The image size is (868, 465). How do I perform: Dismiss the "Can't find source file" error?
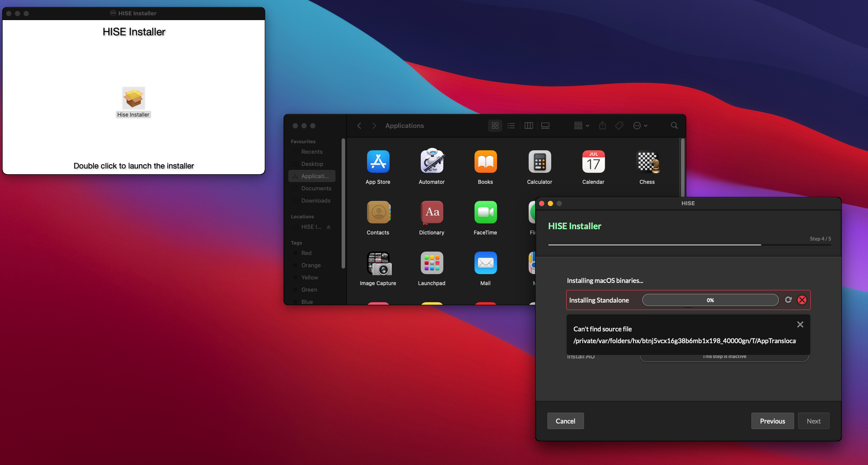pyautogui.click(x=800, y=324)
